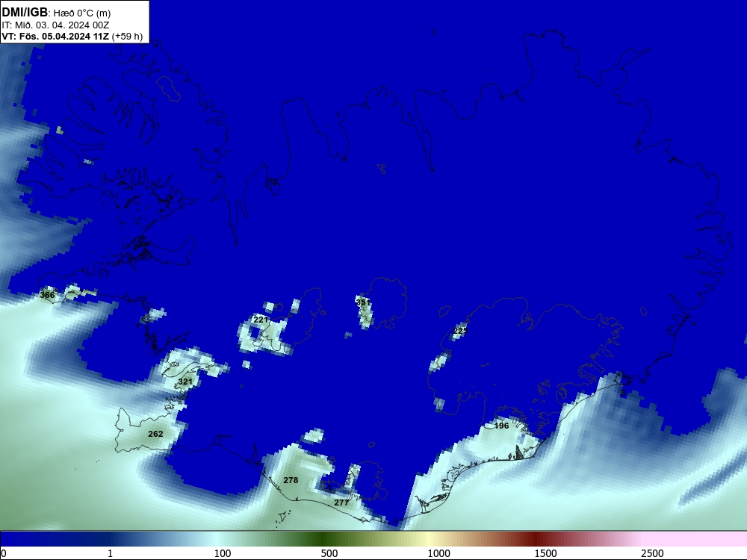Click the 2500 label on color scale
Viewport: 747px width, 560px height.
651,553
